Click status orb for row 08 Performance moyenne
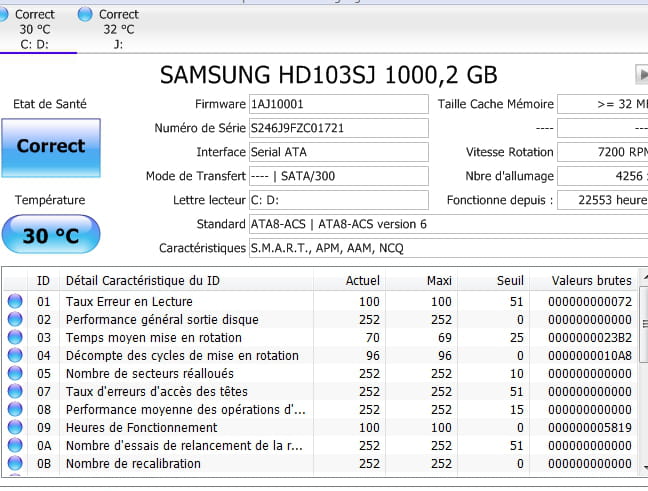 coord(15,409)
